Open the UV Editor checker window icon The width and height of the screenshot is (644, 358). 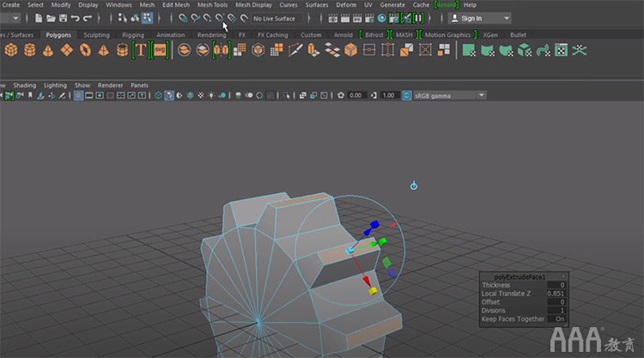(x=561, y=50)
